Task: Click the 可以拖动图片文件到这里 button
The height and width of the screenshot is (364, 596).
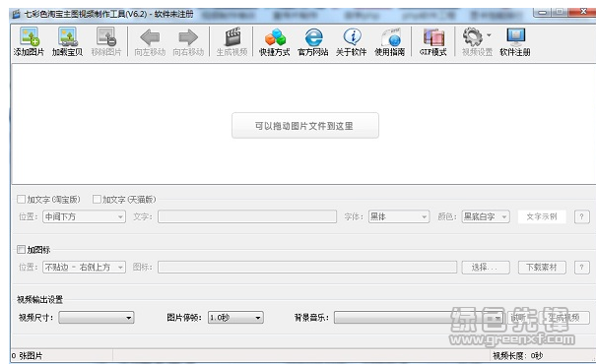Action: [x=305, y=125]
